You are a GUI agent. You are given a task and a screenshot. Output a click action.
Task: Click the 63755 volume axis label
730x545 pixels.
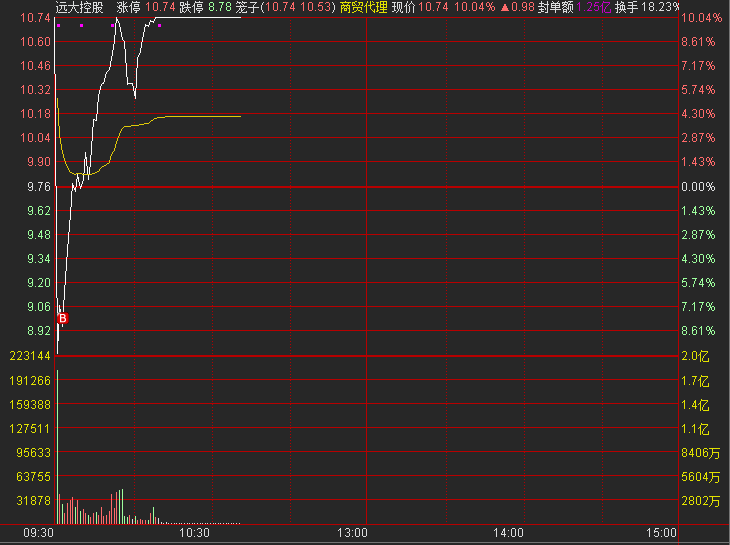point(33,477)
